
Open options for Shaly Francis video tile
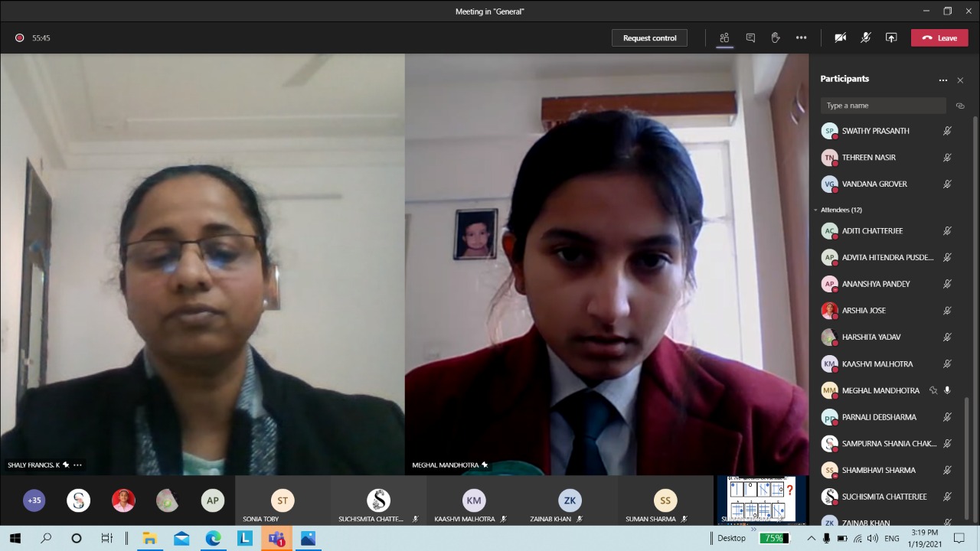pos(77,465)
